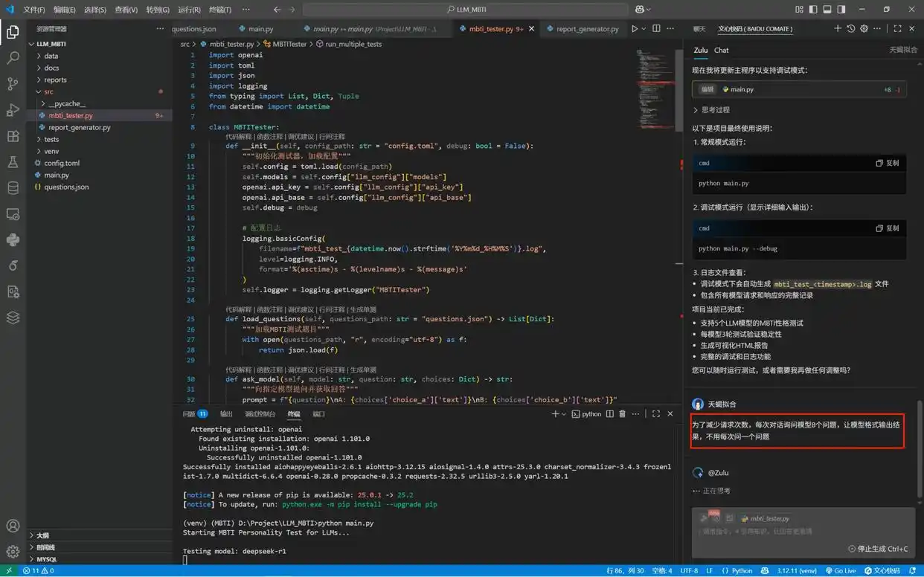Toggle secondary side bar layout button

pyautogui.click(x=841, y=10)
